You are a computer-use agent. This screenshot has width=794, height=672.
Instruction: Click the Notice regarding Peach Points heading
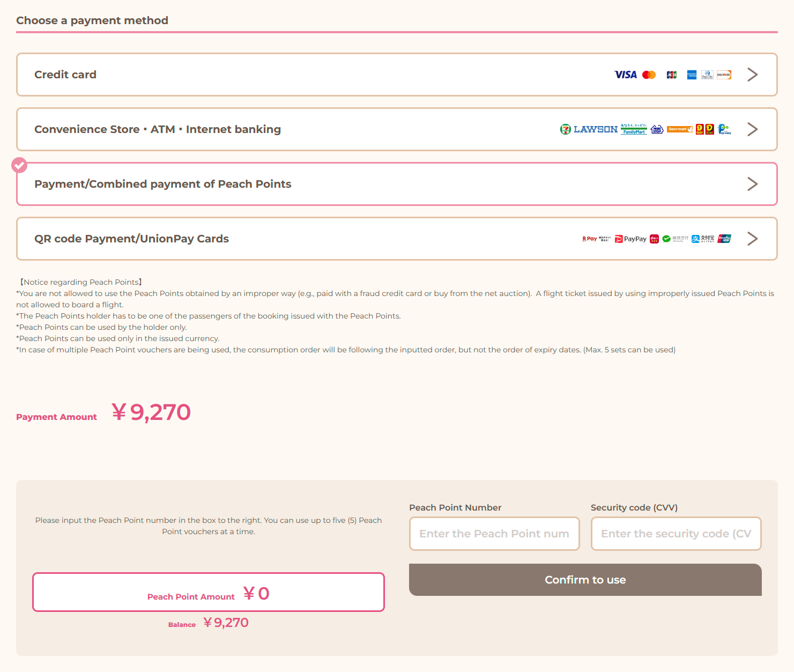(x=80, y=282)
